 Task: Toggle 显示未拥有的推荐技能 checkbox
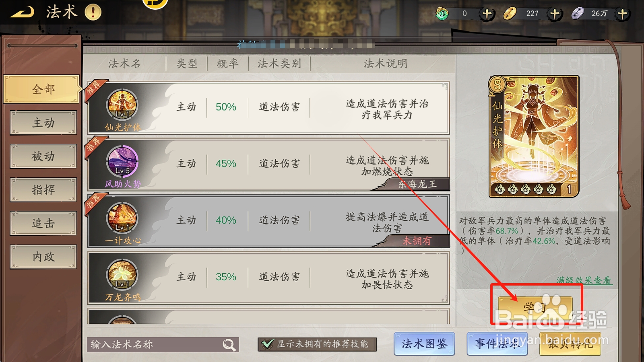[x=266, y=344]
